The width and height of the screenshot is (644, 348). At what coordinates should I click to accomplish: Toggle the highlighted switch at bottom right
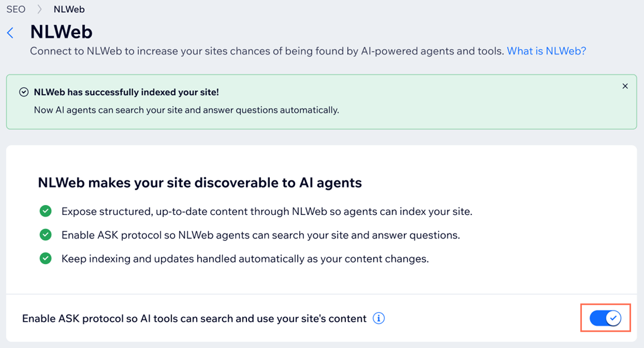point(605,318)
